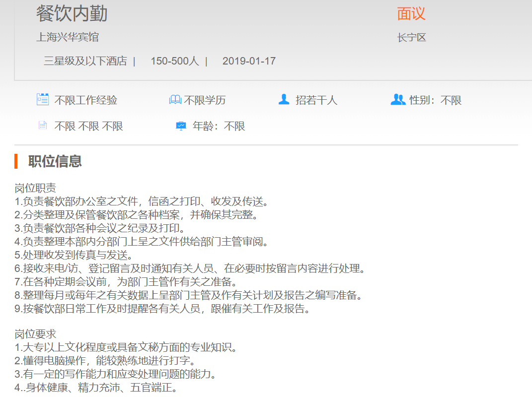Click the single person icon beside 招若干人
The width and height of the screenshot is (532, 397).
coord(284,100)
